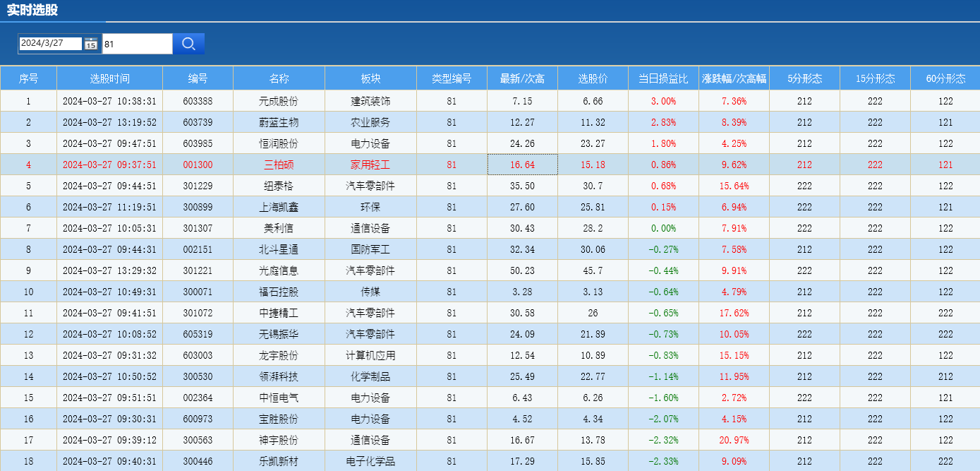980x471 pixels.
Task: Open the calendar date picker icon
Action: [x=91, y=44]
